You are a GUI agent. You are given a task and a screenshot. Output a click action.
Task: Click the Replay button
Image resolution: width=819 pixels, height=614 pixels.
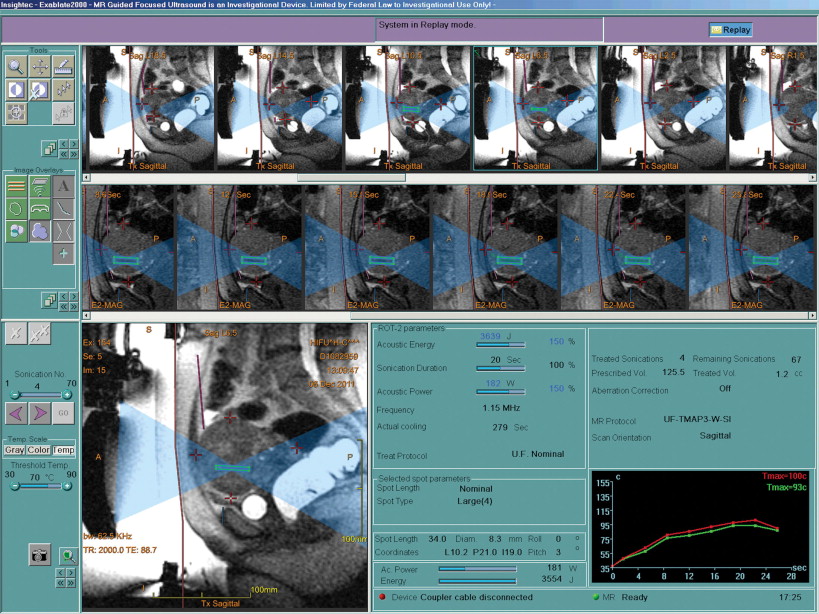pyautogui.click(x=731, y=30)
